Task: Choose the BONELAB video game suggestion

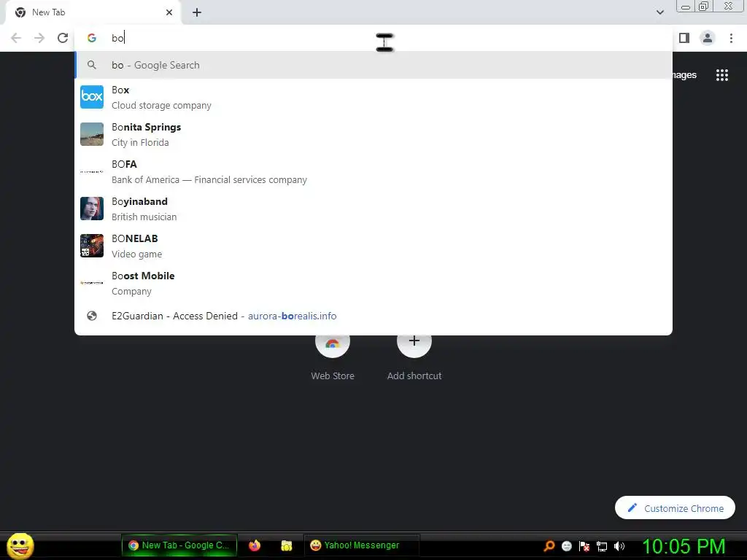Action: coord(373,246)
